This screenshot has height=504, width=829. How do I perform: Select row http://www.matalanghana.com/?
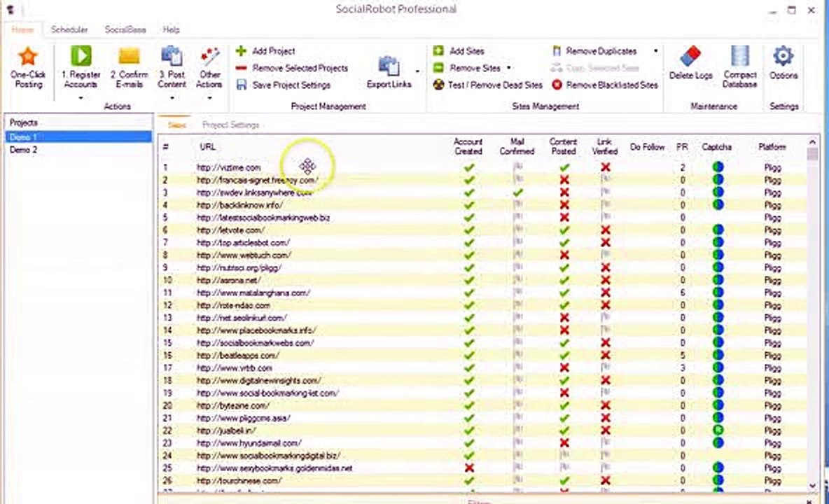[482, 293]
